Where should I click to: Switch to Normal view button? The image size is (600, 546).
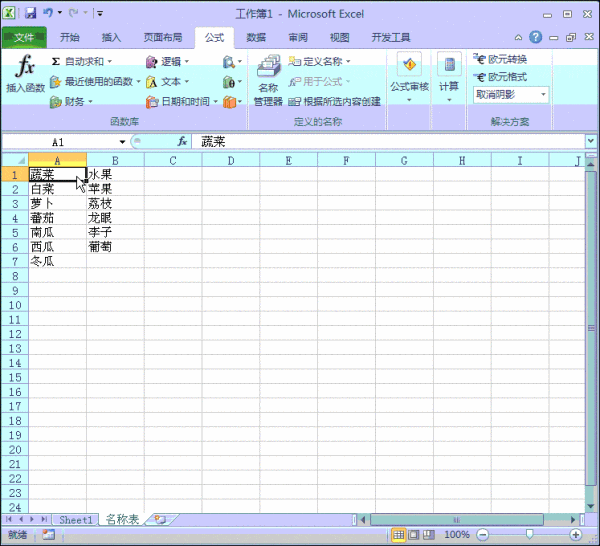click(x=398, y=535)
